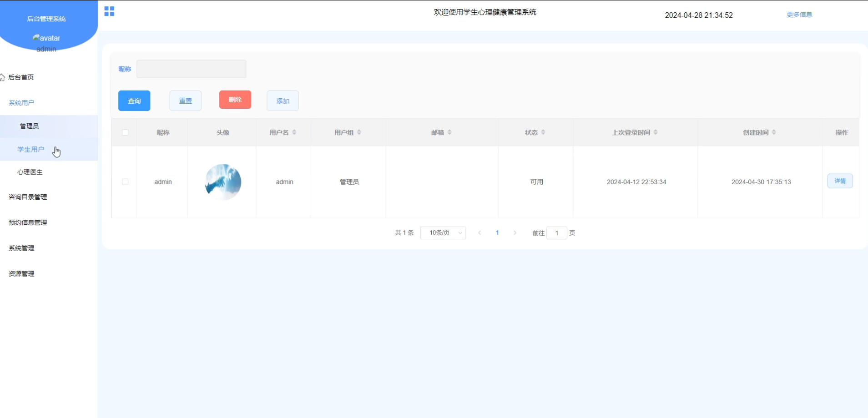Select 学生用户 submenu item
868x418 pixels.
[49, 149]
